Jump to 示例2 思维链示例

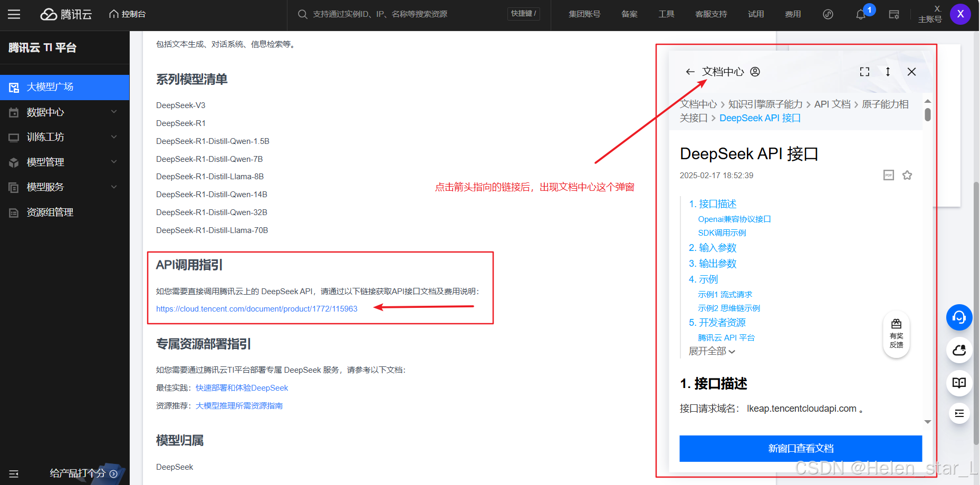729,308
